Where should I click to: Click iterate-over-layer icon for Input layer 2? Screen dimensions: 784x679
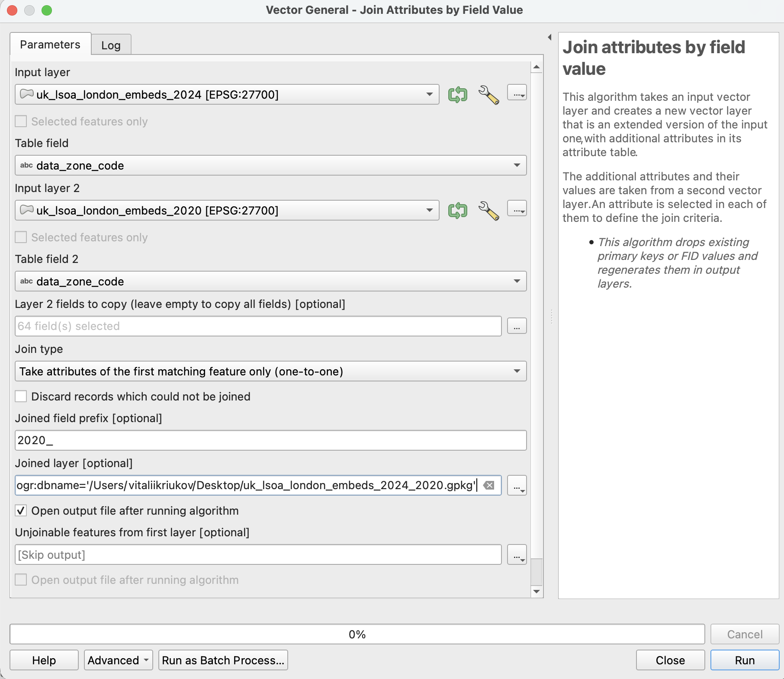(x=457, y=210)
